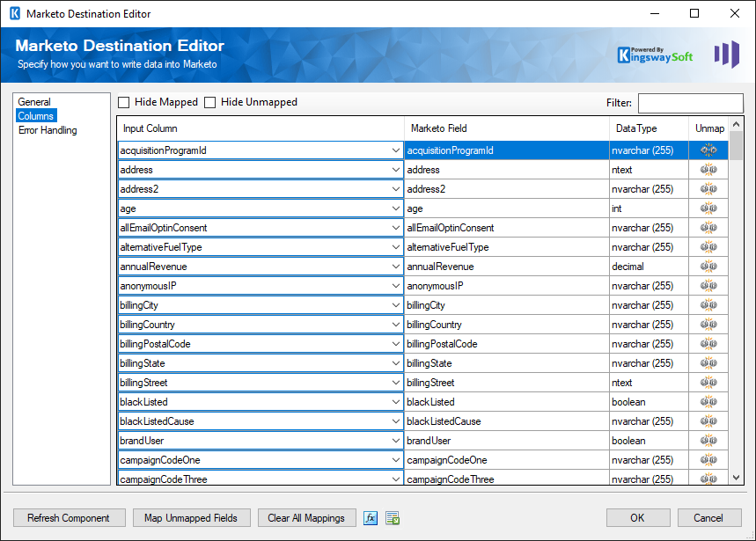
Task: Select the anonymousIP Marketo field cell
Action: (x=507, y=286)
